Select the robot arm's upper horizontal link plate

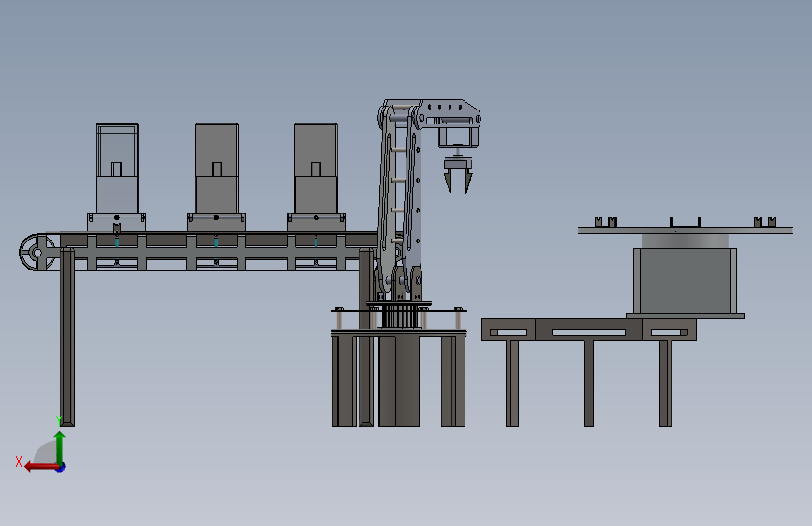click(449, 115)
